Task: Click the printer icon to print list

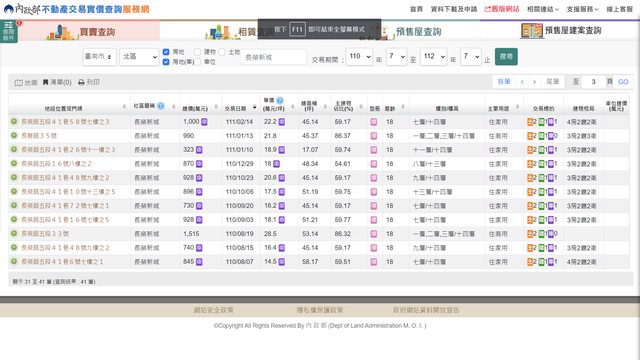Action: (81, 82)
